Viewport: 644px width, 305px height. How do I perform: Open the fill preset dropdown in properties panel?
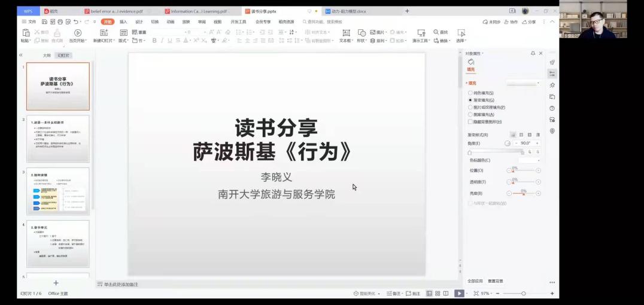(523, 83)
